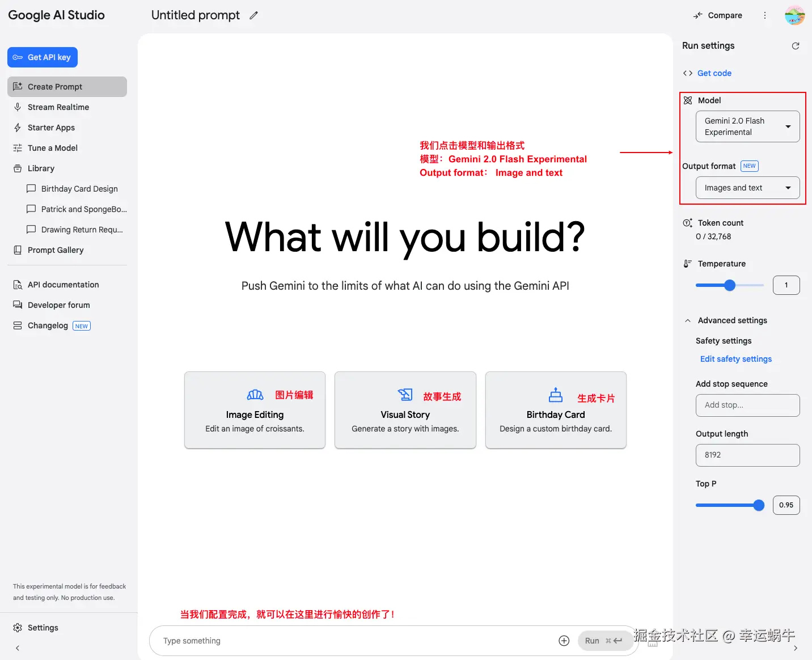Open Prompt Gallery in the sidebar
Image resolution: width=812 pixels, height=660 pixels.
click(x=67, y=250)
